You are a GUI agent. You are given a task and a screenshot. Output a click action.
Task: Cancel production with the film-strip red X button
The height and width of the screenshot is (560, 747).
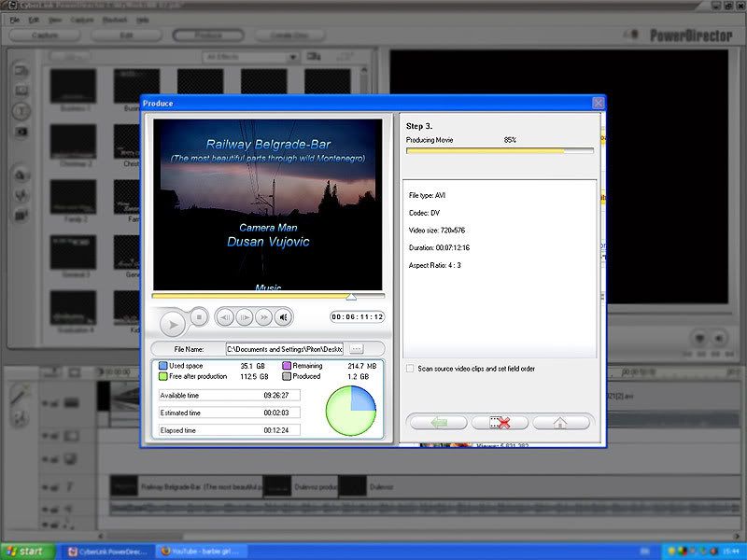[x=500, y=423]
